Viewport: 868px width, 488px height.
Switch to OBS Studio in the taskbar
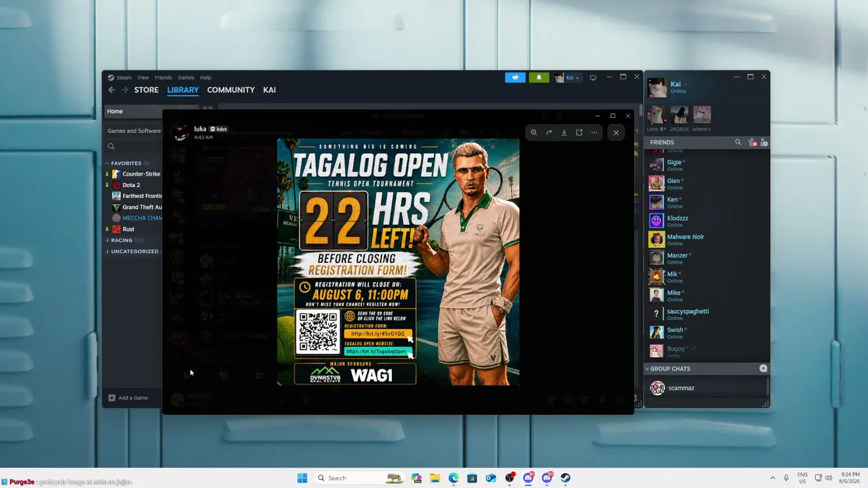point(509,478)
